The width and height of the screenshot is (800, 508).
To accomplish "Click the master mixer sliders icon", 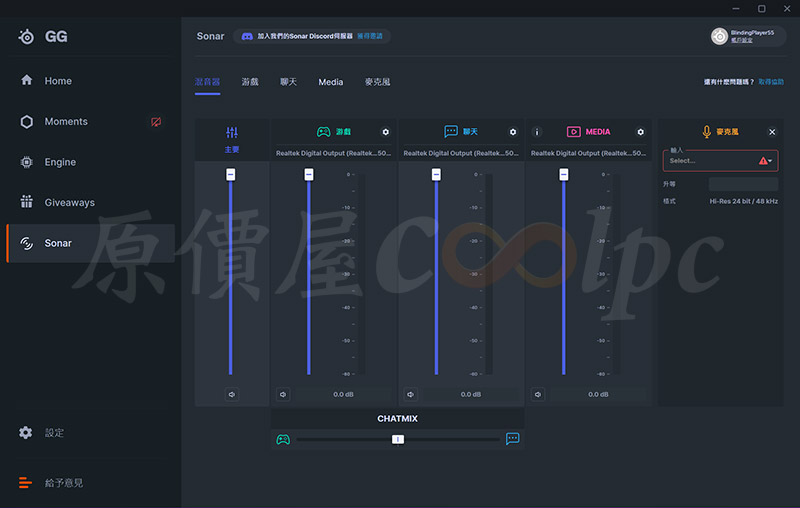I will pyautogui.click(x=232, y=133).
